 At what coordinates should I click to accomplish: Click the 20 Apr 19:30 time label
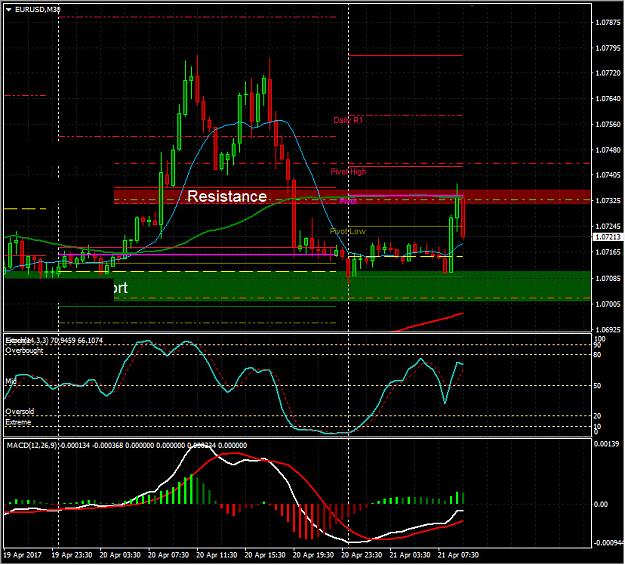(313, 555)
